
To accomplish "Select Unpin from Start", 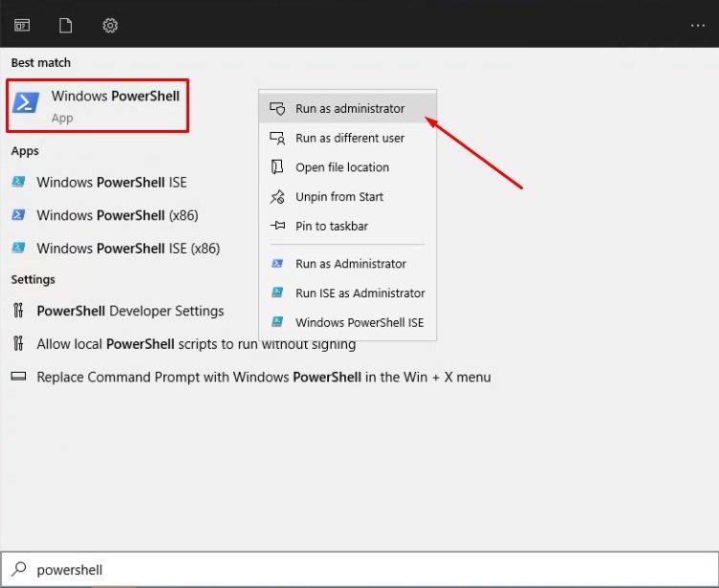I will coord(348,196).
